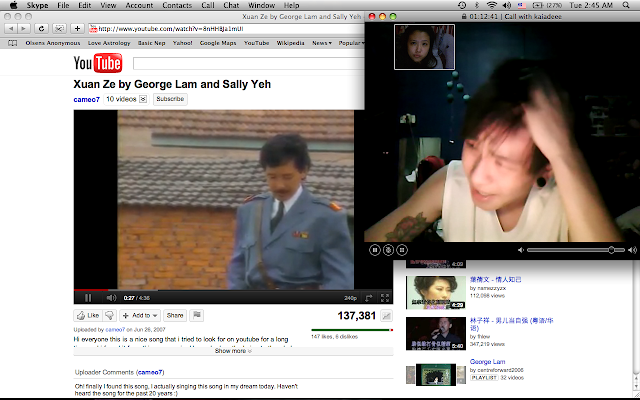Image resolution: width=640 pixels, height=400 pixels.
Task: Enter YouTube player fullscreen mode
Action: [385, 298]
